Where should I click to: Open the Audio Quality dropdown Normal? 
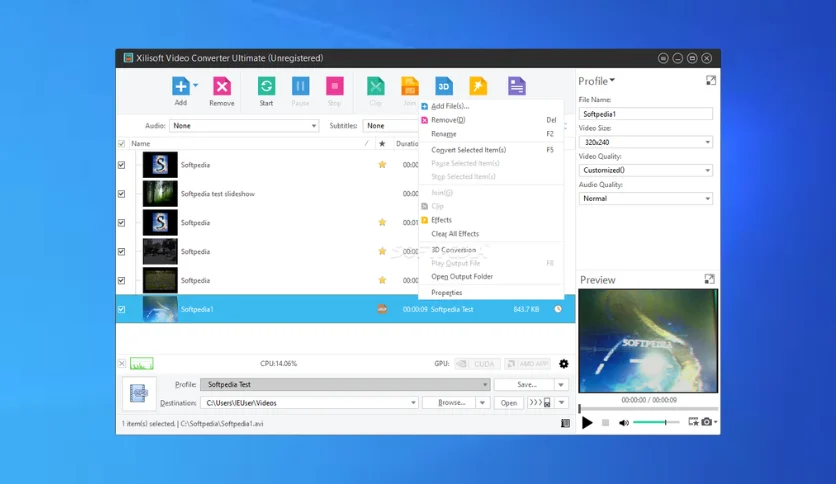click(646, 198)
